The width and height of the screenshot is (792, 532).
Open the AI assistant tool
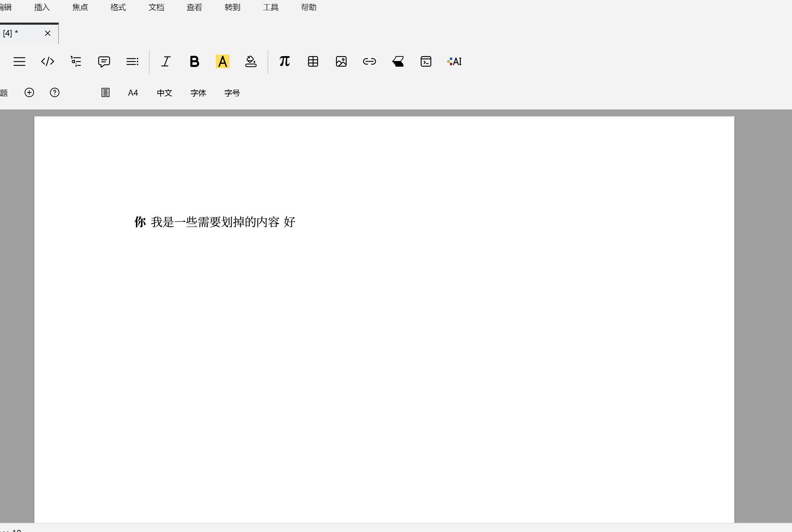(454, 62)
